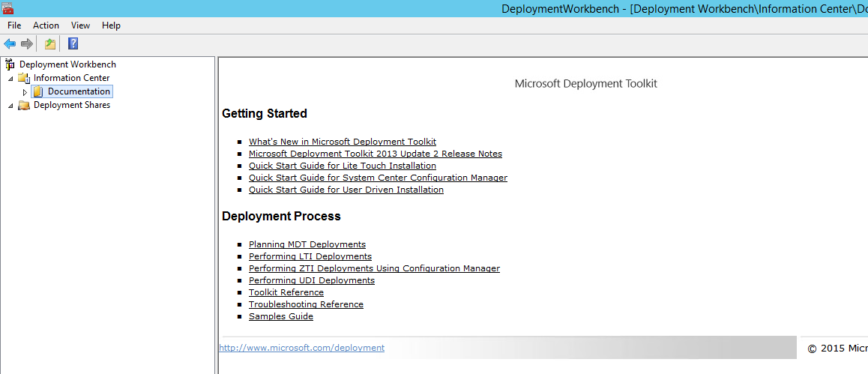
Task: Select the Deployment Workbench tree item
Action: point(67,64)
